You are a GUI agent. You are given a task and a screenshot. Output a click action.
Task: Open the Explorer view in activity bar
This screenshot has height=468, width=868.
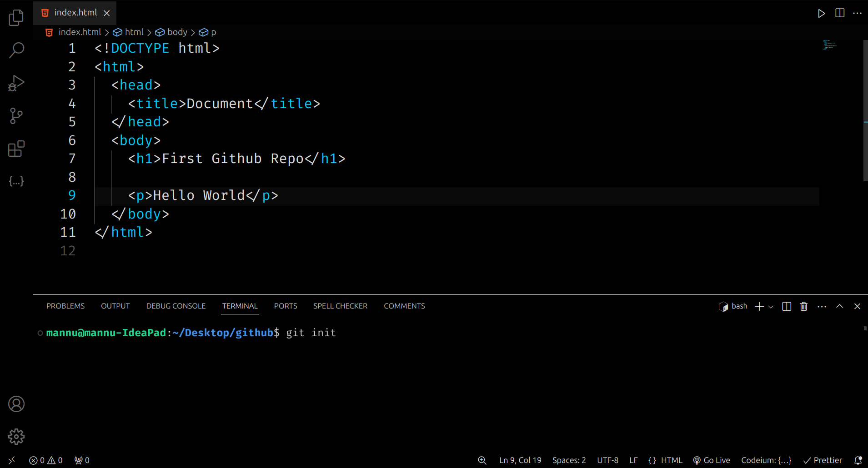(16, 18)
